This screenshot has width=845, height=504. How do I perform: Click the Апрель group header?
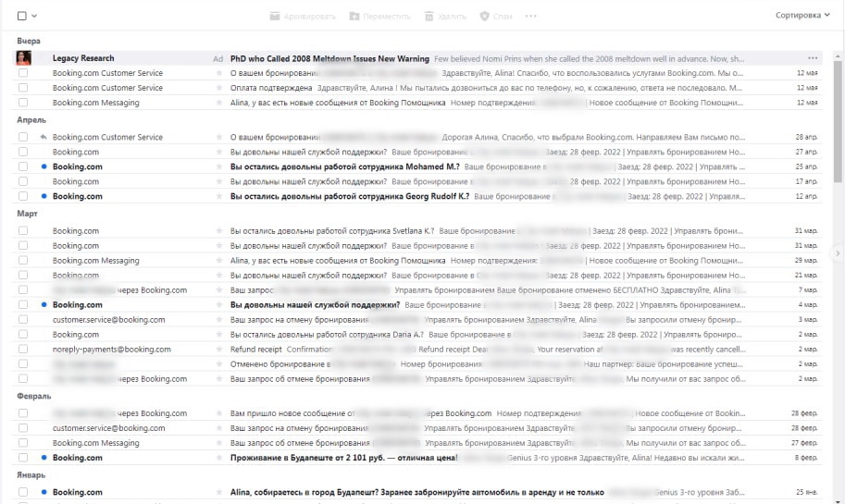(31, 120)
